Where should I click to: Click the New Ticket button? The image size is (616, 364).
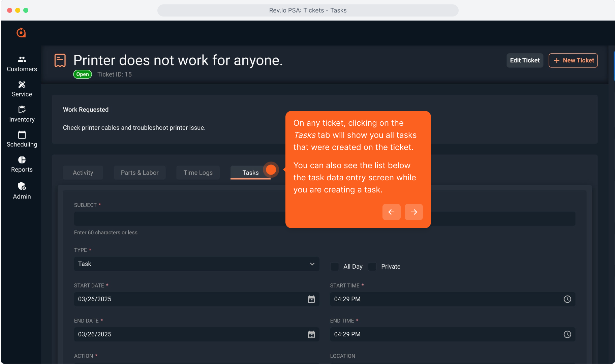click(573, 60)
